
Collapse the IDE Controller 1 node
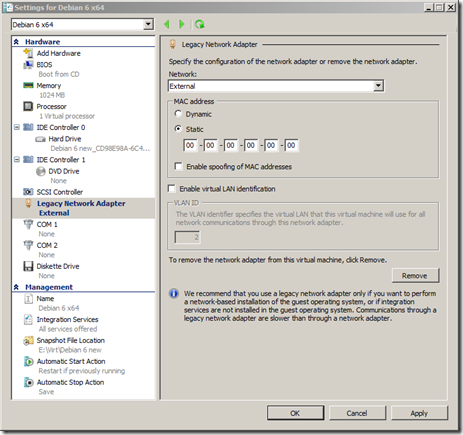click(x=17, y=160)
